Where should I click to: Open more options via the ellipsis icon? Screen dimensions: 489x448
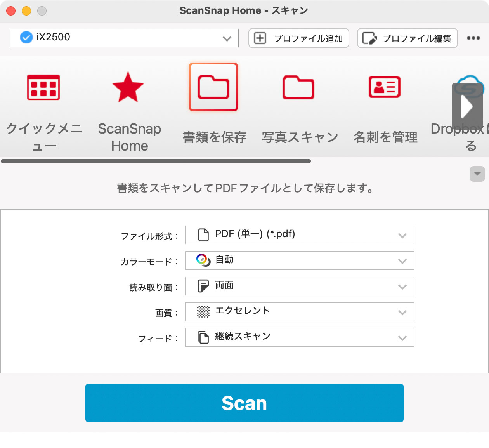point(473,38)
